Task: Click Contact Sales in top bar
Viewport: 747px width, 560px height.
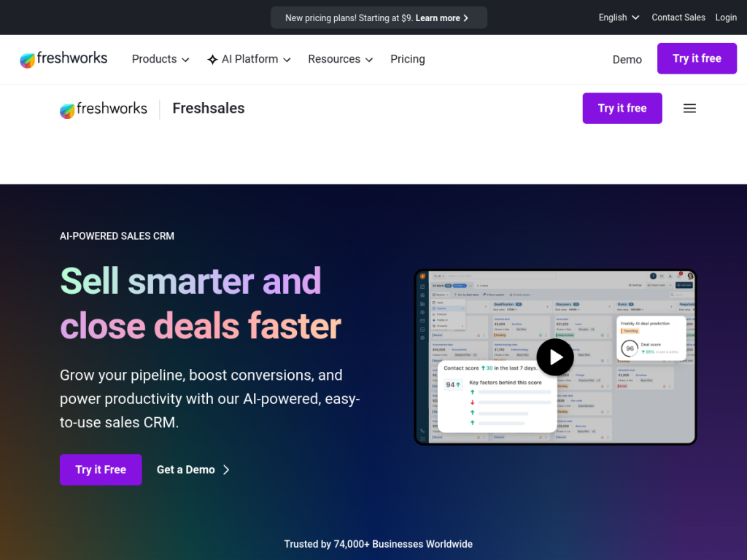Action: 678,17
